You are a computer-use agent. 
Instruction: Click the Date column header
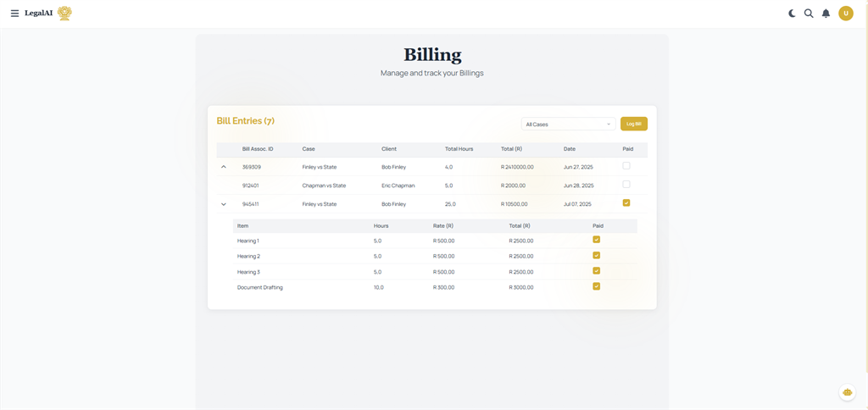pyautogui.click(x=569, y=149)
